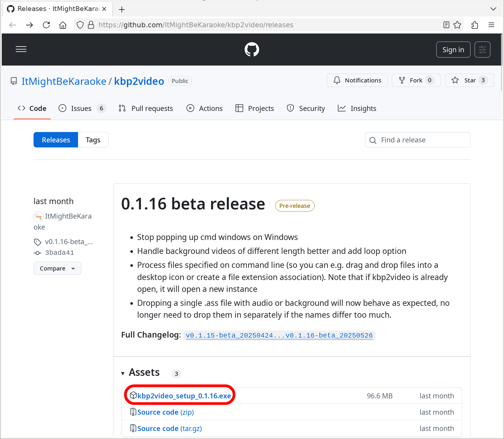Screen dimensions: 504x439
Task: Download Source code (zip)
Action: click(x=165, y=412)
